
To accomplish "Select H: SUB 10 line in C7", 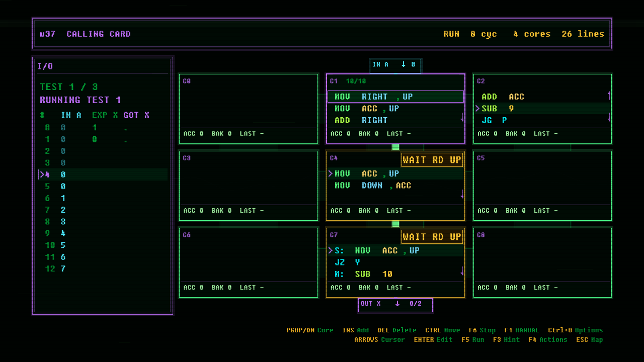I will tap(395, 274).
